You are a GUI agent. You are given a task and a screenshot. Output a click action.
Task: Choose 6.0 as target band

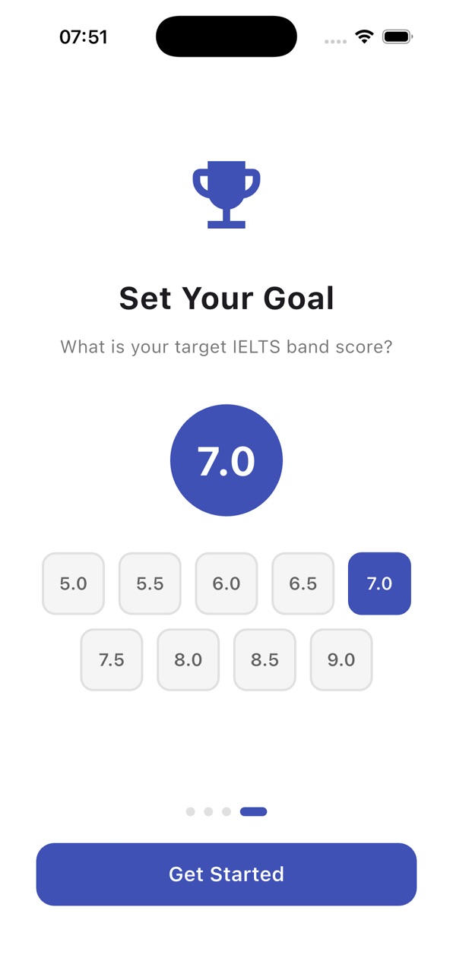pyautogui.click(x=226, y=583)
